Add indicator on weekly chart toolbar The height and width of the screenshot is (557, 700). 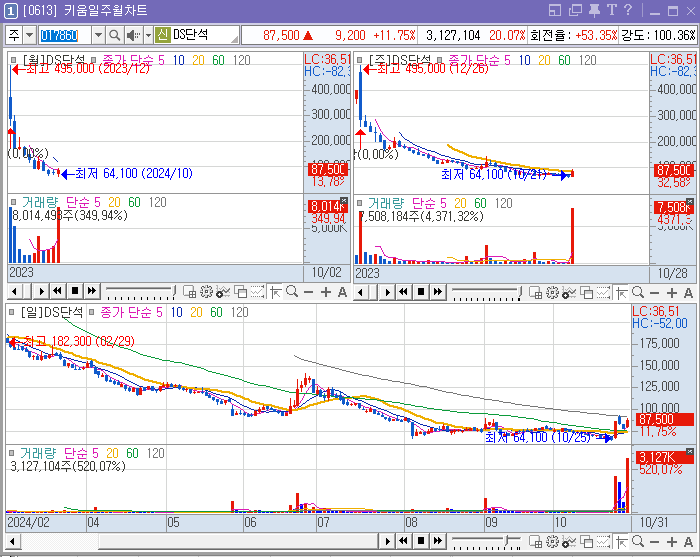[x=569, y=293]
